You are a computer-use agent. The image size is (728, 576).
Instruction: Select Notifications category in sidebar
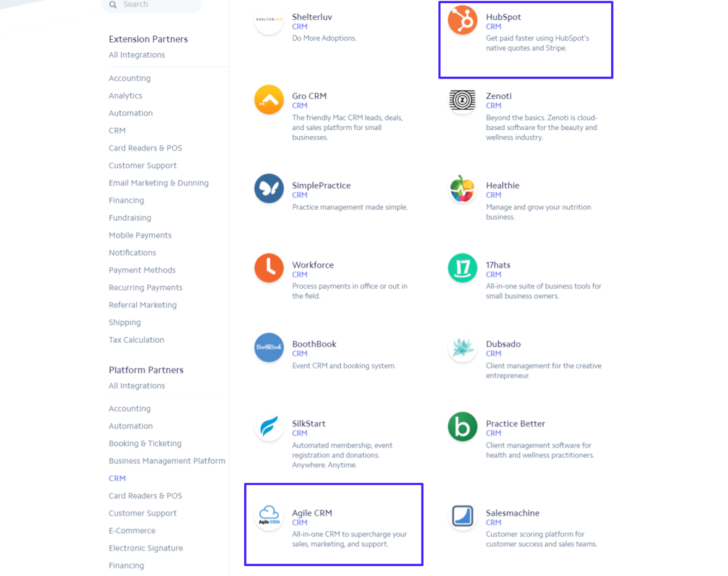click(x=133, y=253)
